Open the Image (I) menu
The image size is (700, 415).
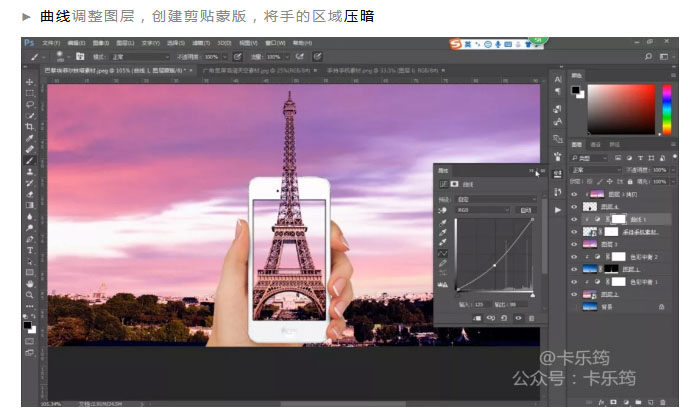tap(100, 43)
